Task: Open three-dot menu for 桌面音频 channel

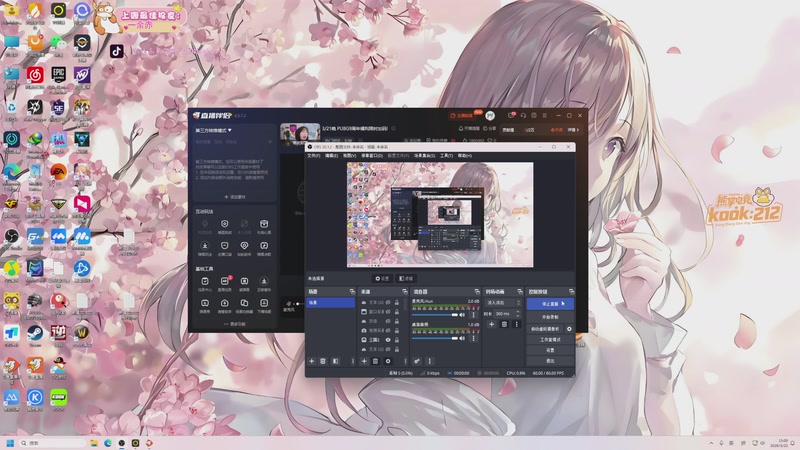Action: coord(473,338)
